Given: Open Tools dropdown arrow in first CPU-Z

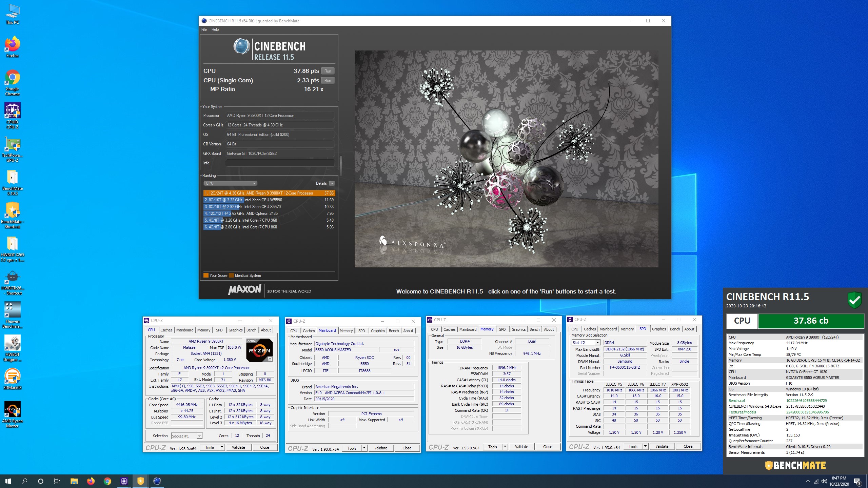Looking at the screenshot, I should (222, 447).
